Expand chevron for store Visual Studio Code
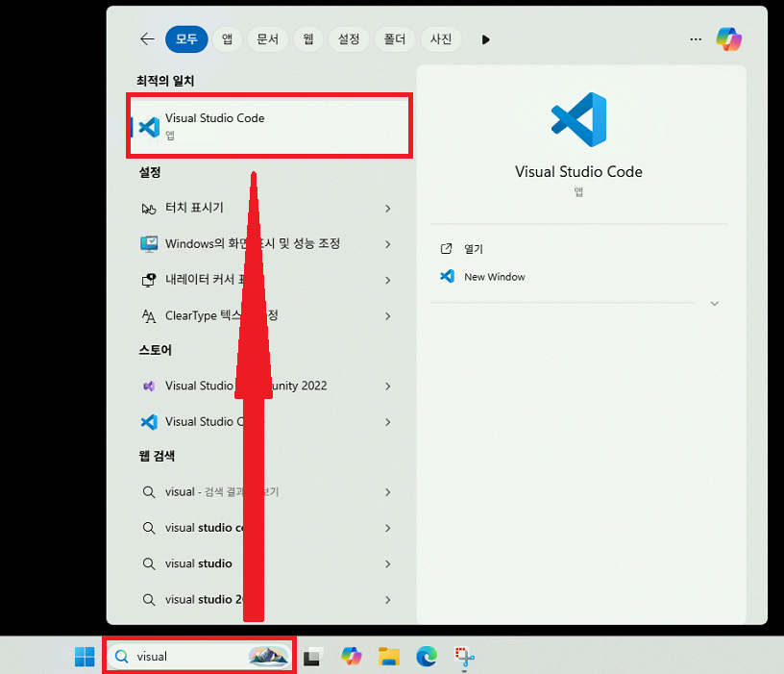784x674 pixels. tap(387, 422)
